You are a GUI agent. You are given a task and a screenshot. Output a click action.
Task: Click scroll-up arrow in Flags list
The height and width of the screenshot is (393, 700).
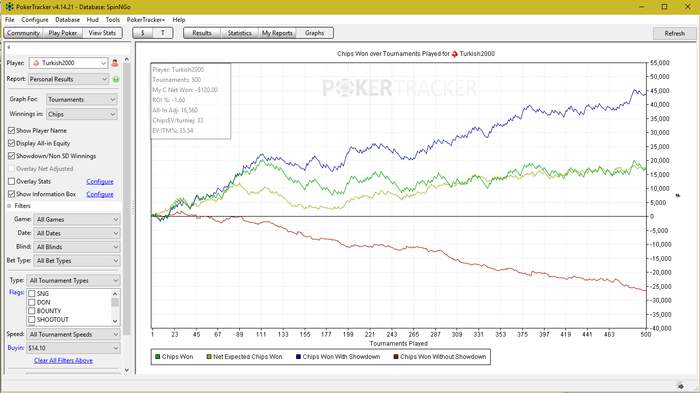point(115,293)
